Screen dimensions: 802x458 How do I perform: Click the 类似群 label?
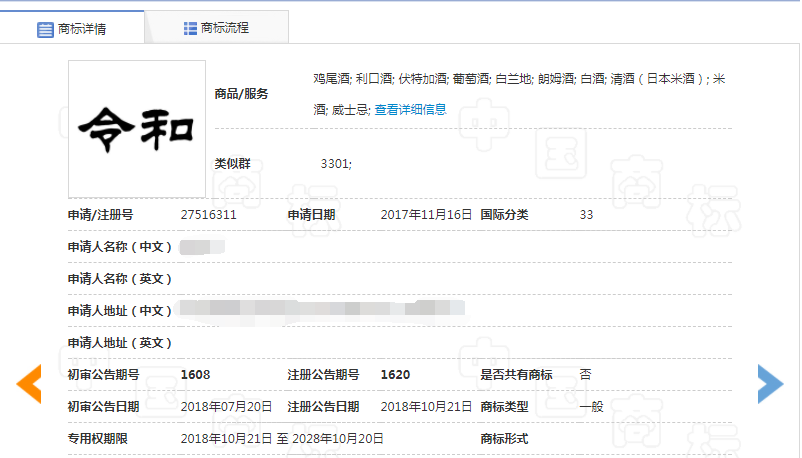pyautogui.click(x=232, y=164)
